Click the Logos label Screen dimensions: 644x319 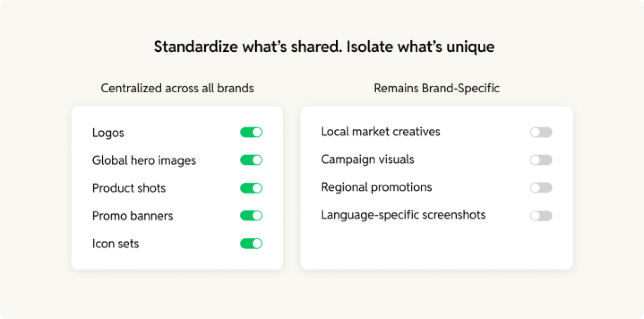(x=108, y=133)
